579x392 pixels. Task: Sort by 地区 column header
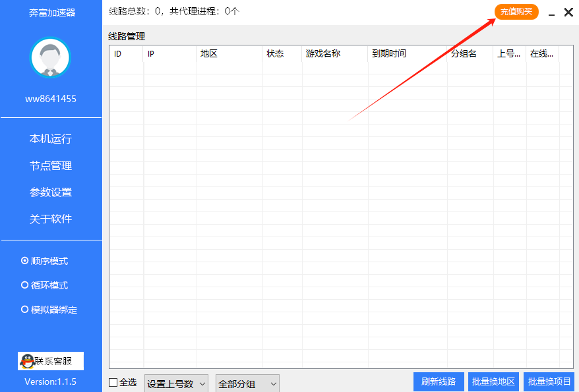tap(229, 54)
